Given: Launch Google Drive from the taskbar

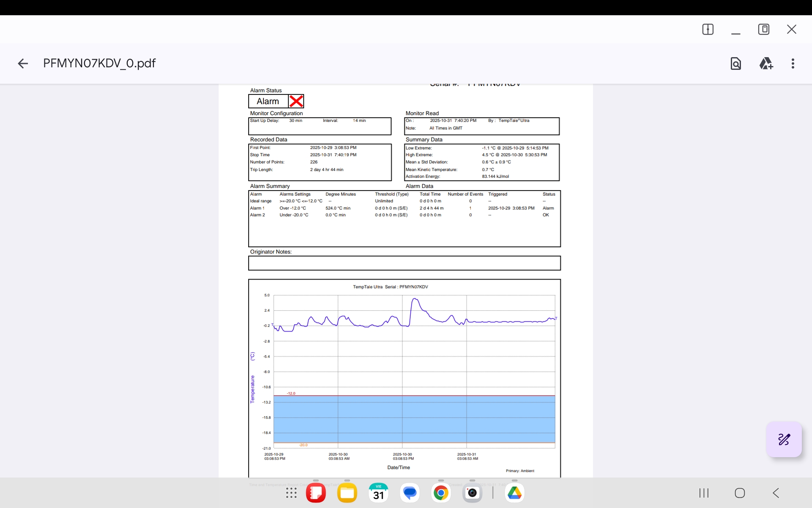Looking at the screenshot, I should click(x=514, y=493).
